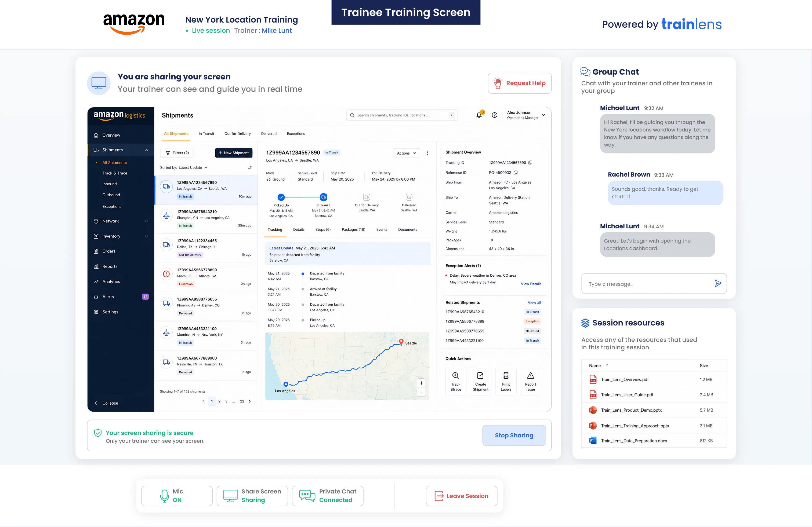Screen dimensions: 812x527
Task: Click the Leave Session button
Action: coord(461,496)
